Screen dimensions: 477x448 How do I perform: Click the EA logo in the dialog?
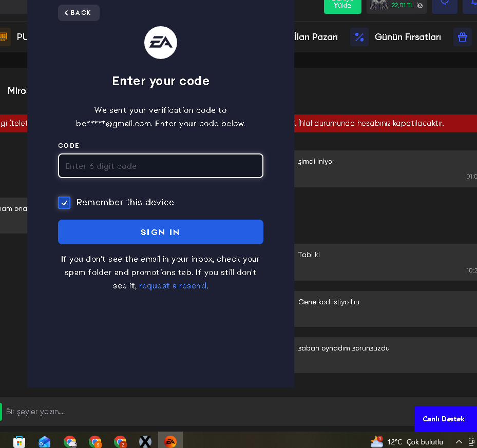(x=161, y=43)
